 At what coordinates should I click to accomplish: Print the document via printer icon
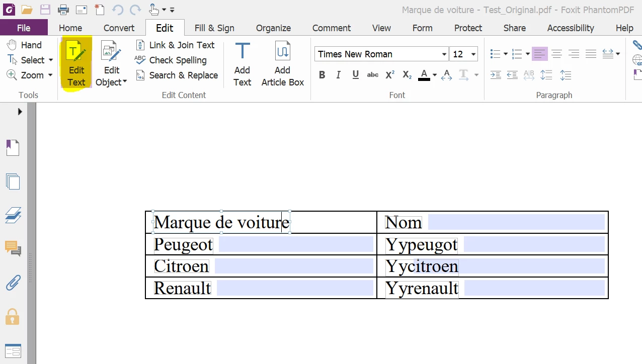(x=63, y=9)
